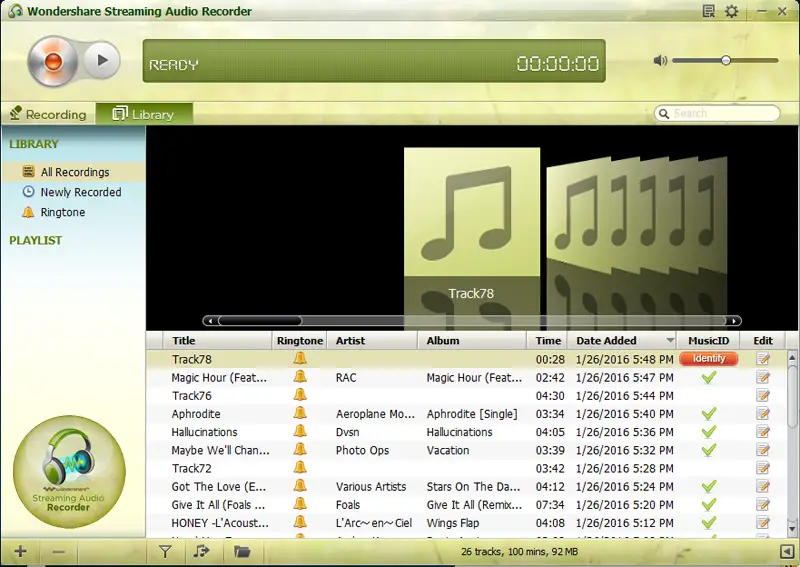Image resolution: width=800 pixels, height=567 pixels.
Task: Open edit icon for Foals row
Action: pos(763,504)
